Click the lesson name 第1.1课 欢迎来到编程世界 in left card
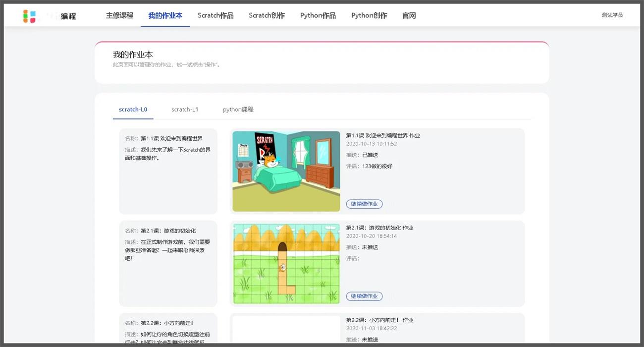The width and height of the screenshot is (644, 347). (171, 138)
